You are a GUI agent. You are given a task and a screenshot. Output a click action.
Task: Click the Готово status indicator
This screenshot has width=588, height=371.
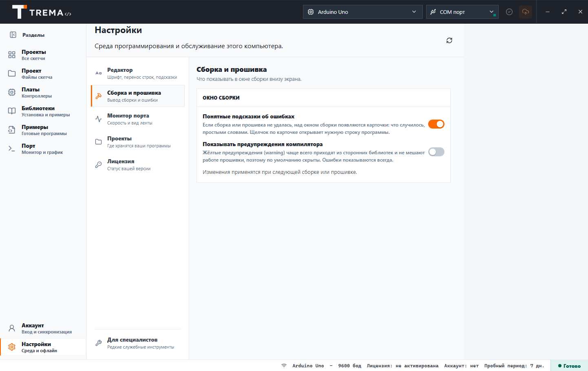point(569,366)
